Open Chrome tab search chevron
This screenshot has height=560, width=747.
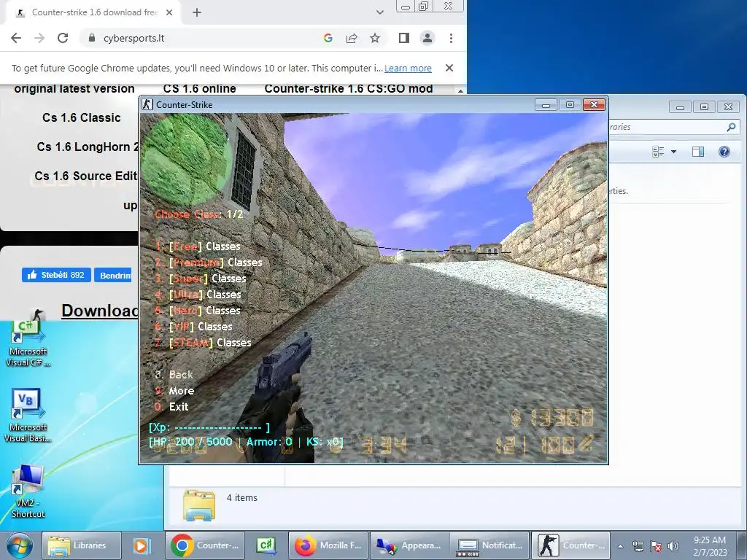[x=379, y=12]
